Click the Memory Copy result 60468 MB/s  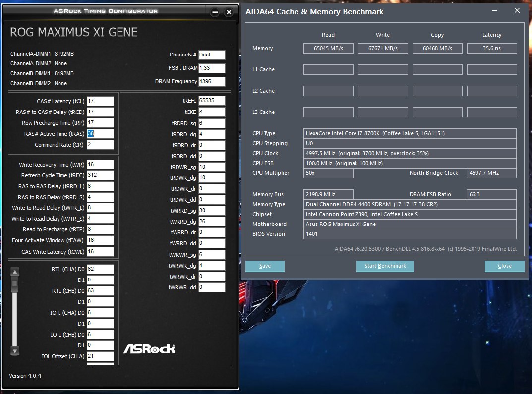(437, 48)
